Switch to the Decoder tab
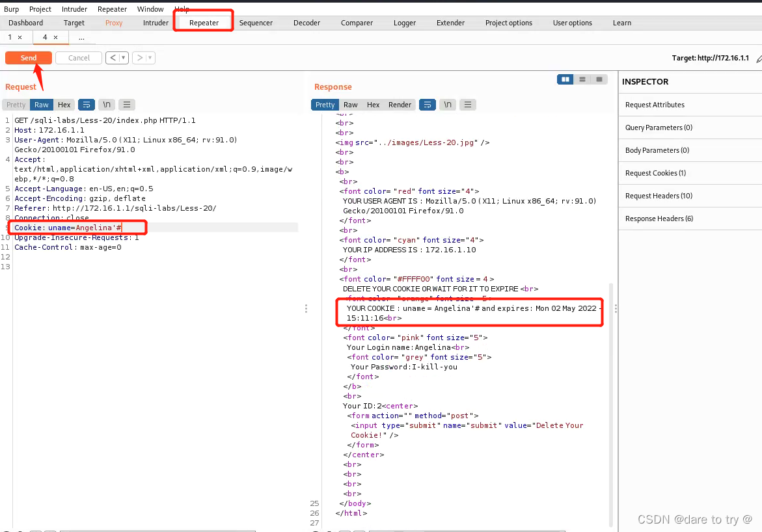Viewport: 762px width, 532px height. pos(306,23)
